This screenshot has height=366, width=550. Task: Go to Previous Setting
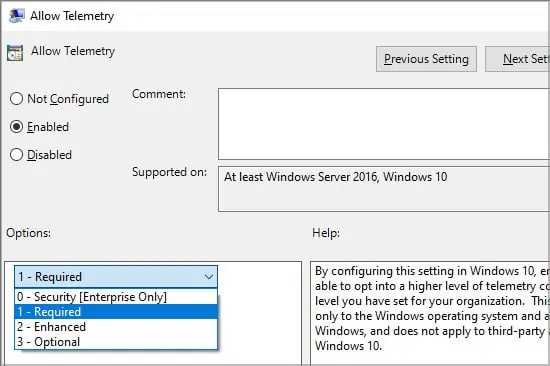pyautogui.click(x=426, y=59)
